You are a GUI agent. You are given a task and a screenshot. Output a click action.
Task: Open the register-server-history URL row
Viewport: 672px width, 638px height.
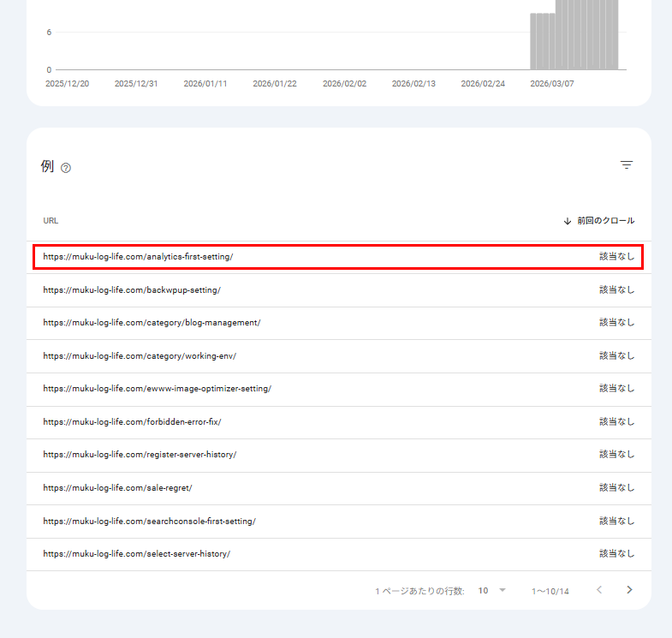[140, 455]
